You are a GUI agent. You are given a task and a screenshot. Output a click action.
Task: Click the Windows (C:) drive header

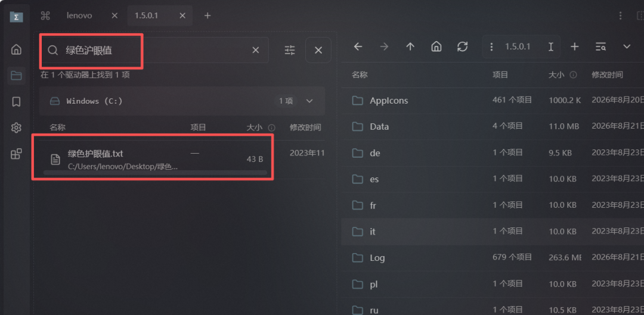182,101
